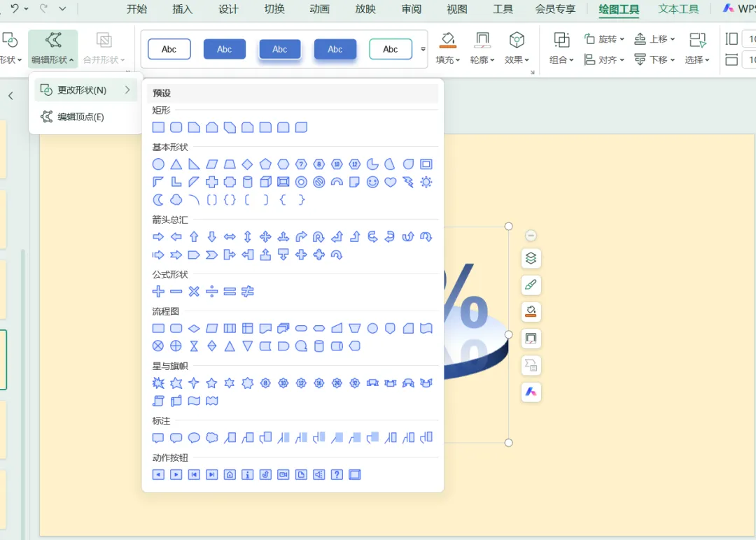Screen dimensions: 756x540
Task: Open the layers floating button beside the shape
Action: click(x=531, y=258)
